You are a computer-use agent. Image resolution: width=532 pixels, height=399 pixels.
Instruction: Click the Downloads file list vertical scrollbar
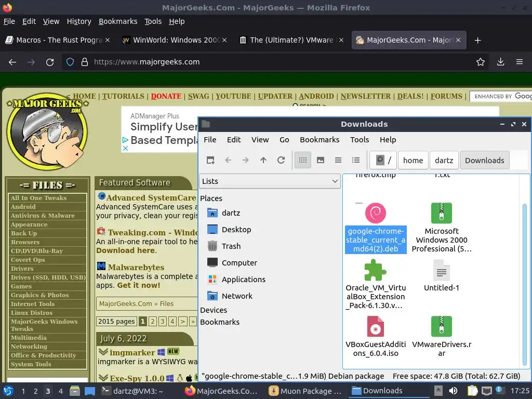pos(525,285)
